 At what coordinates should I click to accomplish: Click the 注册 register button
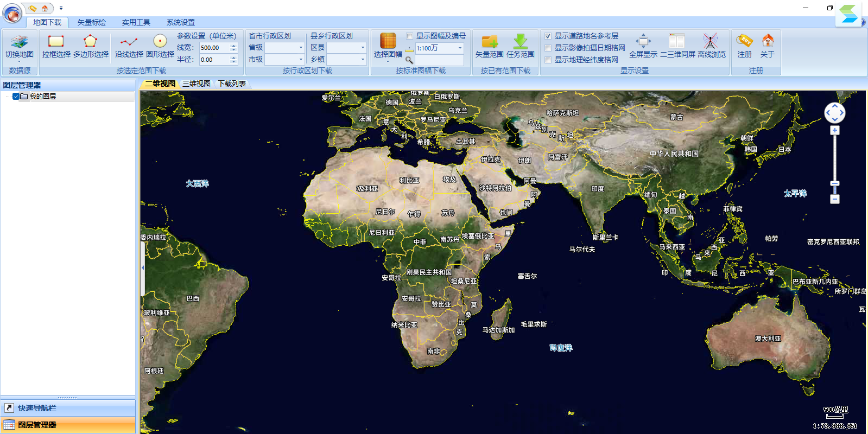745,47
